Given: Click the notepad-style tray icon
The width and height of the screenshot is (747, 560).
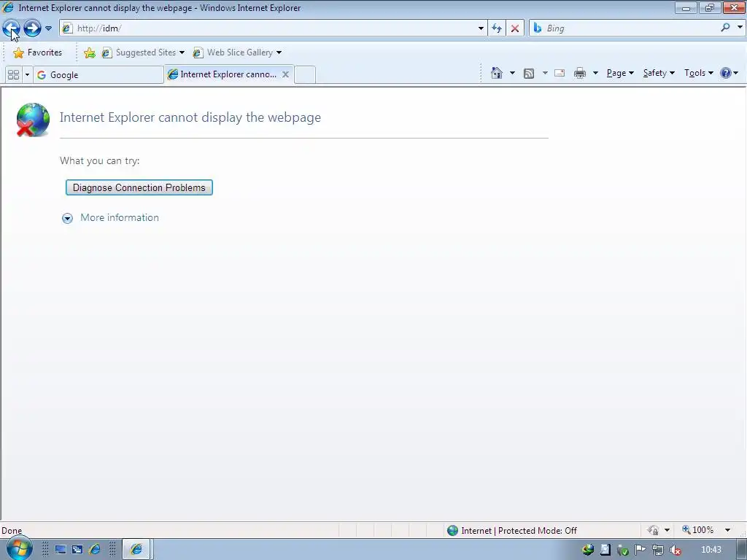Looking at the screenshot, I should 605,550.
